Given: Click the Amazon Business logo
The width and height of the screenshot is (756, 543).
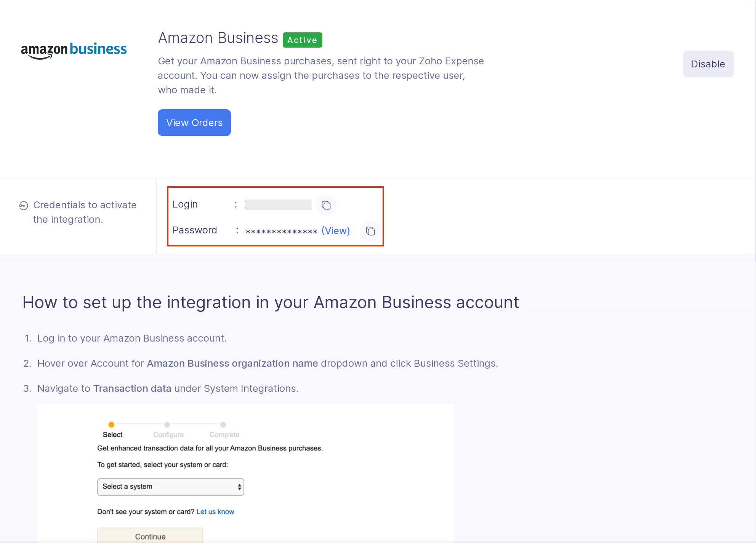Looking at the screenshot, I should point(74,50).
